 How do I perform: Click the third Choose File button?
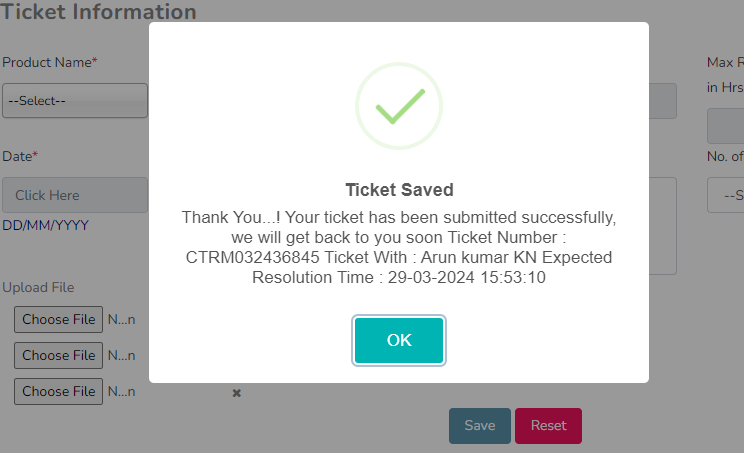click(58, 391)
